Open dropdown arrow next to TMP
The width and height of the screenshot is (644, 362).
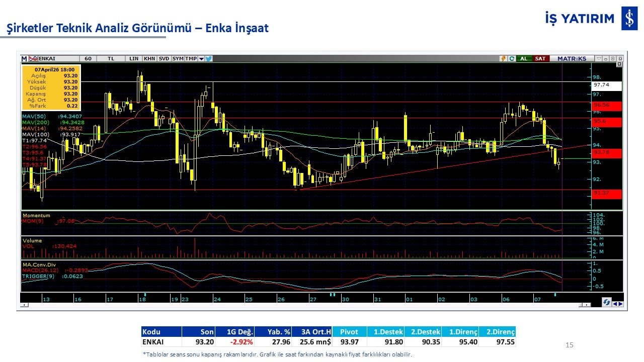(201, 58)
